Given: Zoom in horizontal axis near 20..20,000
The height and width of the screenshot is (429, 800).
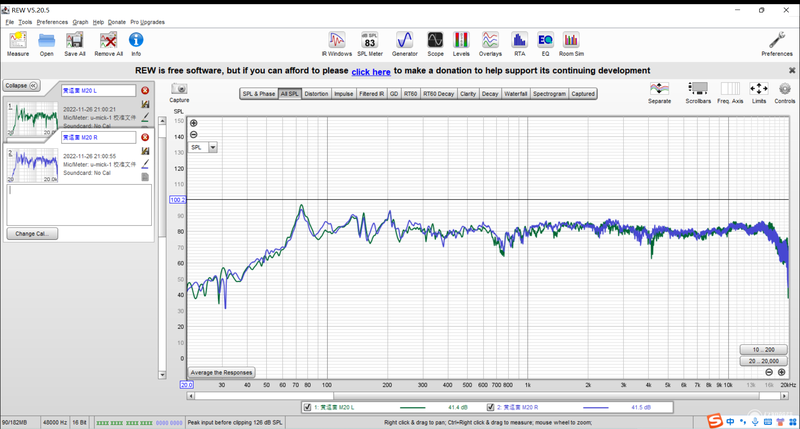Looking at the screenshot, I should 781,372.
